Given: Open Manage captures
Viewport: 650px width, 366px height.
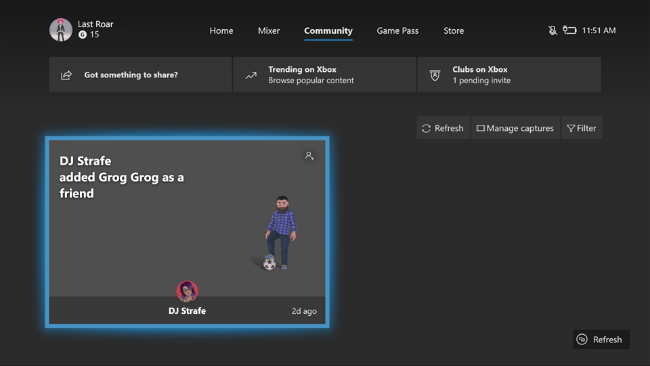Looking at the screenshot, I should click(515, 128).
